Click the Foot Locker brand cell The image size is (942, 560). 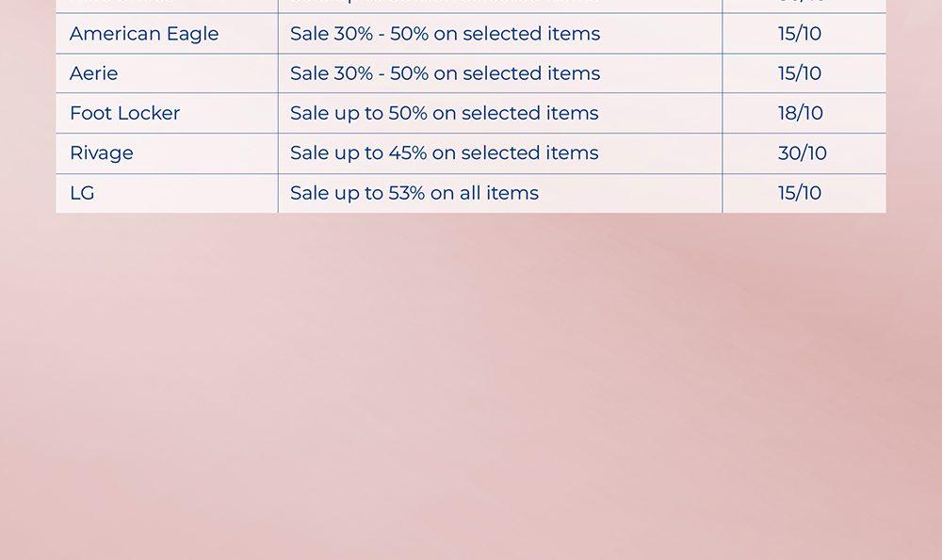click(124, 113)
